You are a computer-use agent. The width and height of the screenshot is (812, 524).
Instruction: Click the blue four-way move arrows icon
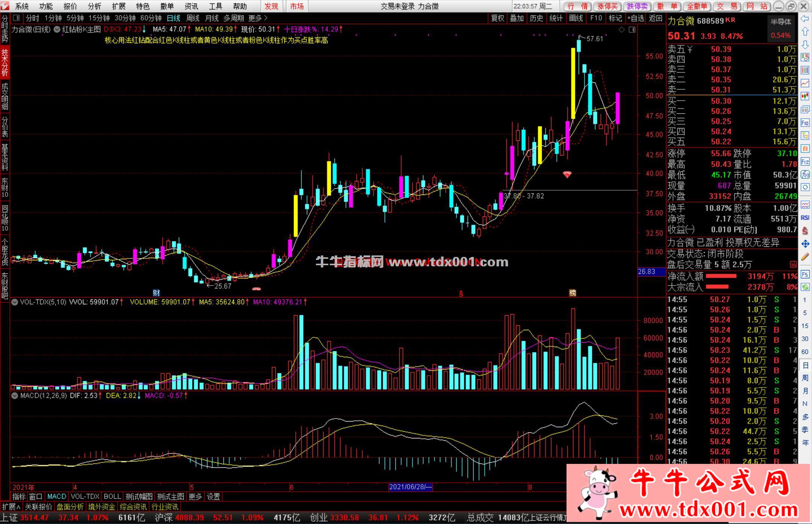805,244
